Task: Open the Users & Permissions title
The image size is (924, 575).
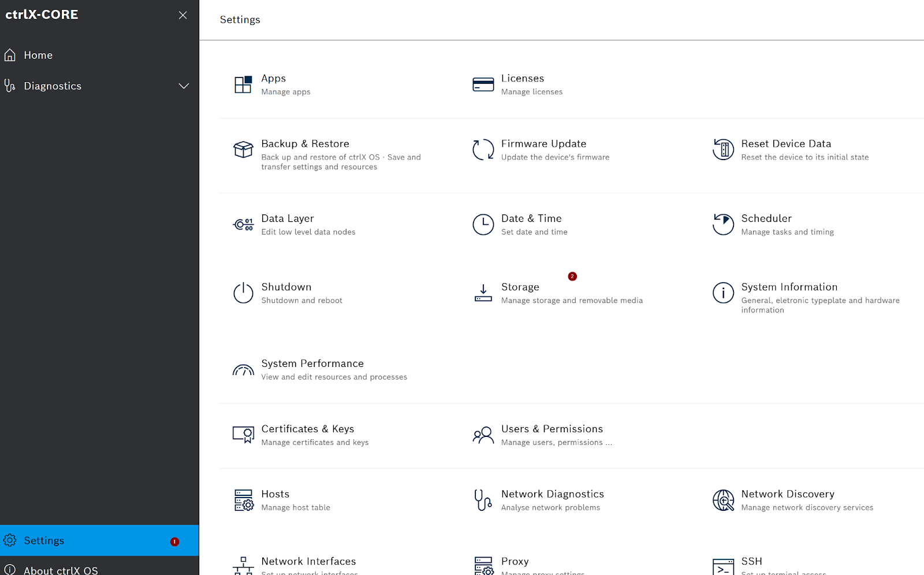Action: [552, 429]
